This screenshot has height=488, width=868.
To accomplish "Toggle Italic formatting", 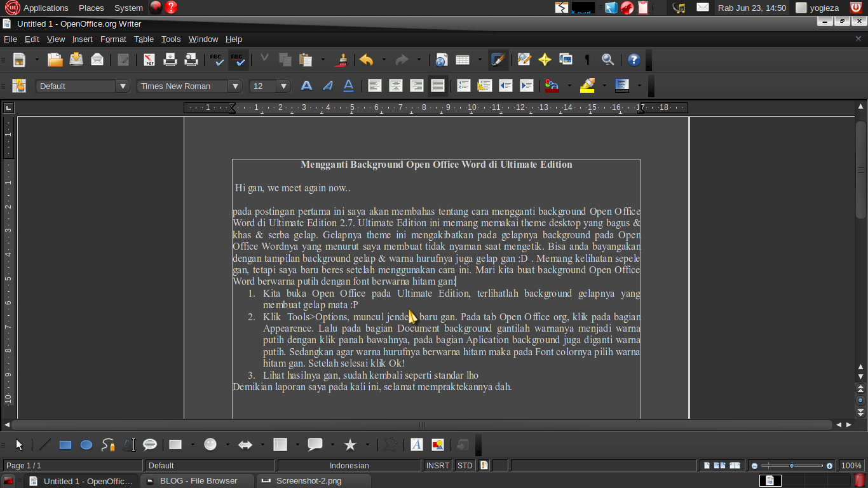I will pyautogui.click(x=327, y=86).
